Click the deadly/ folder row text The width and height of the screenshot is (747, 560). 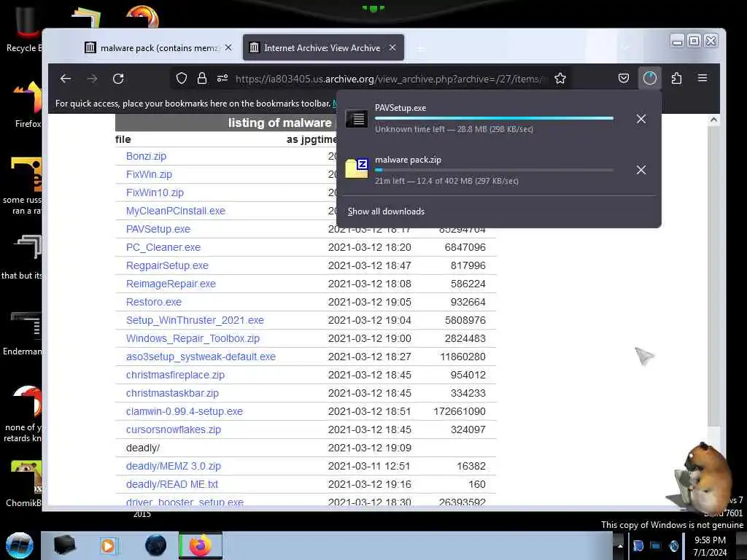142,448
